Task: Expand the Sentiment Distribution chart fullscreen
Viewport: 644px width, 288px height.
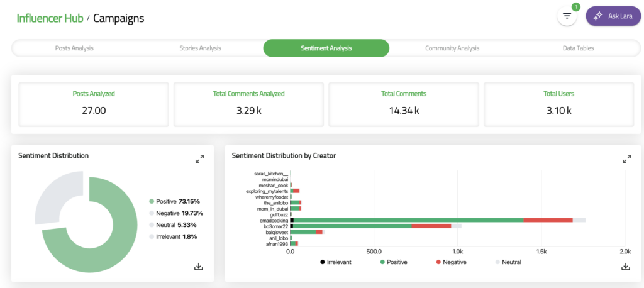Action: 199,159
